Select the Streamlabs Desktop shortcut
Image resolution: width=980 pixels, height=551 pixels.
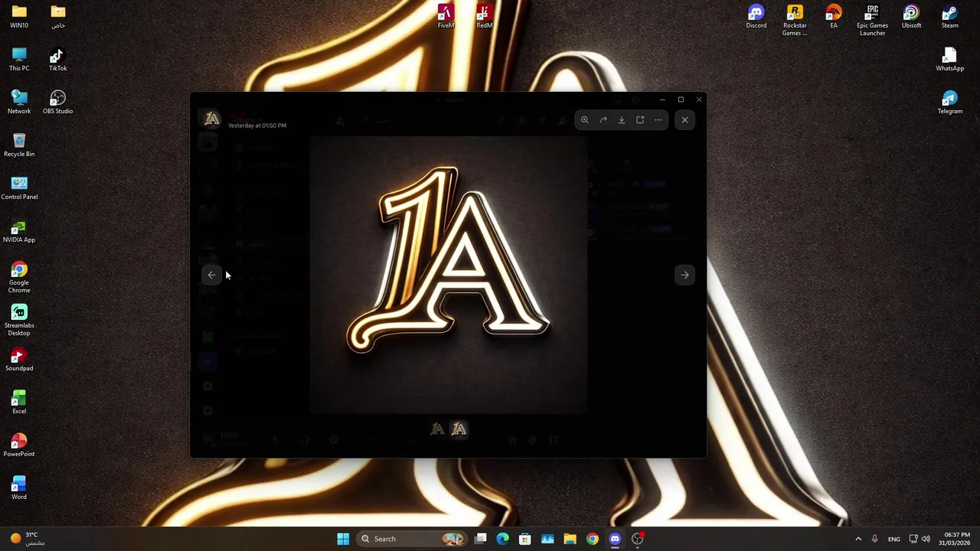[x=19, y=320]
